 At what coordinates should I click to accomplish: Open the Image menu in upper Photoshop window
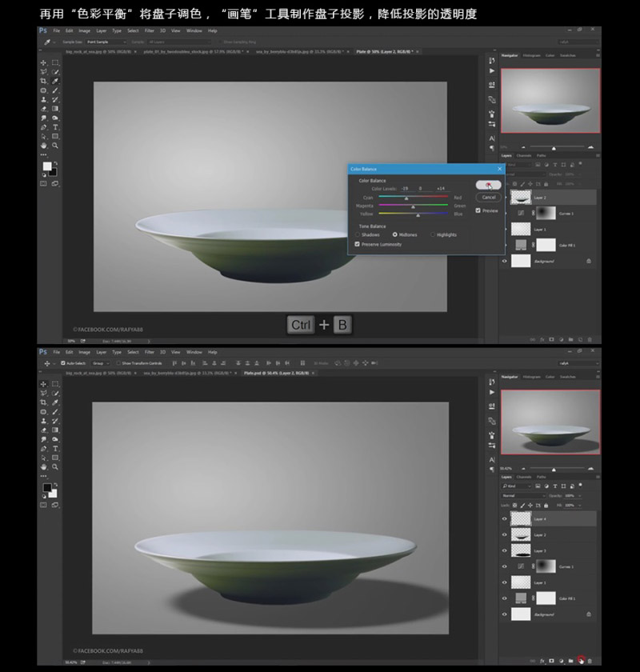click(85, 31)
